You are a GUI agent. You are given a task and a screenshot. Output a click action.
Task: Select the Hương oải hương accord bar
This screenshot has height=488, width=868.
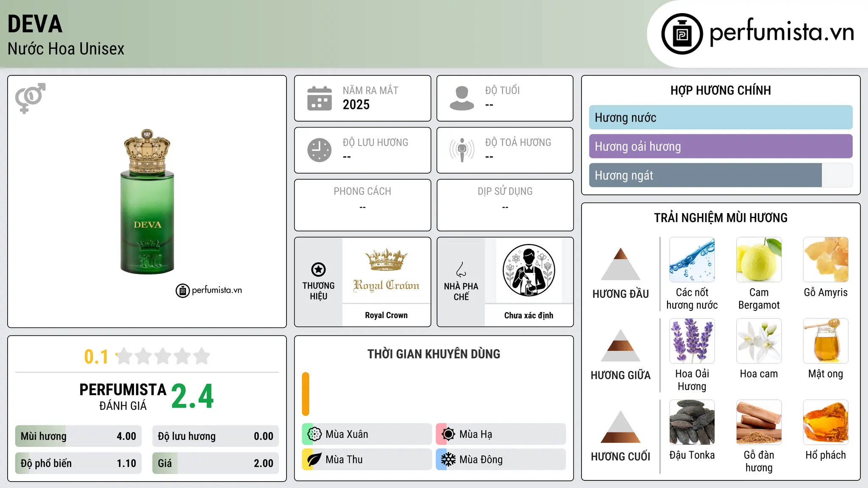tap(721, 146)
